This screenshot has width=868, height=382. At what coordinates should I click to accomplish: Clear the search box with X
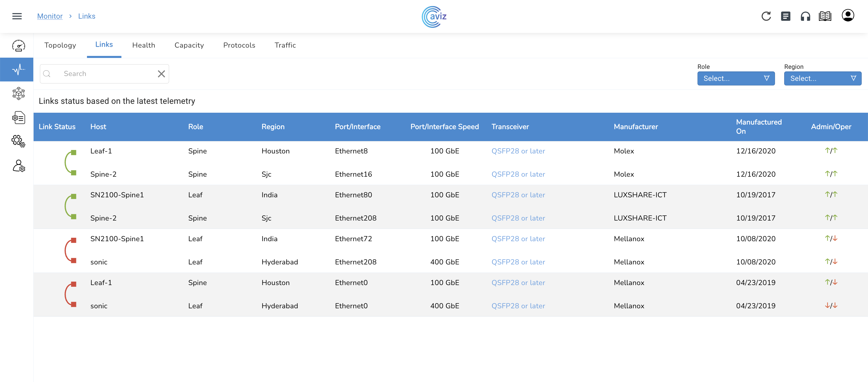pos(161,74)
